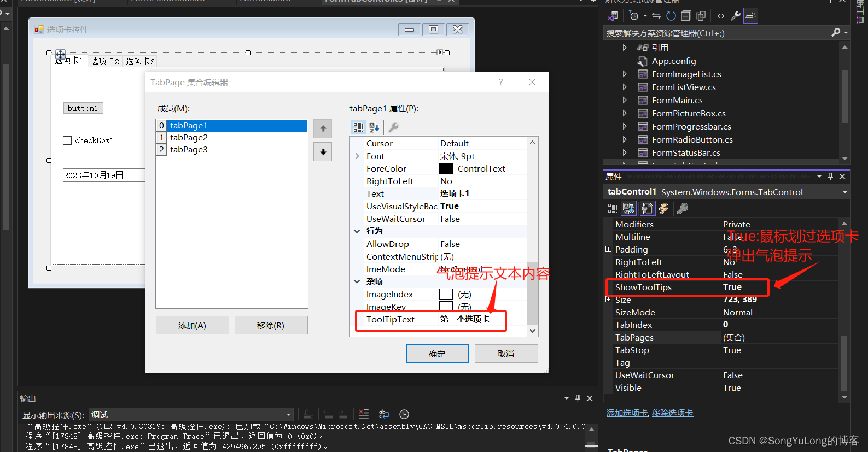Screen dimensions: 868x452
Task: Click ImageIndex empty image swatch
Action: pyautogui.click(x=446, y=295)
